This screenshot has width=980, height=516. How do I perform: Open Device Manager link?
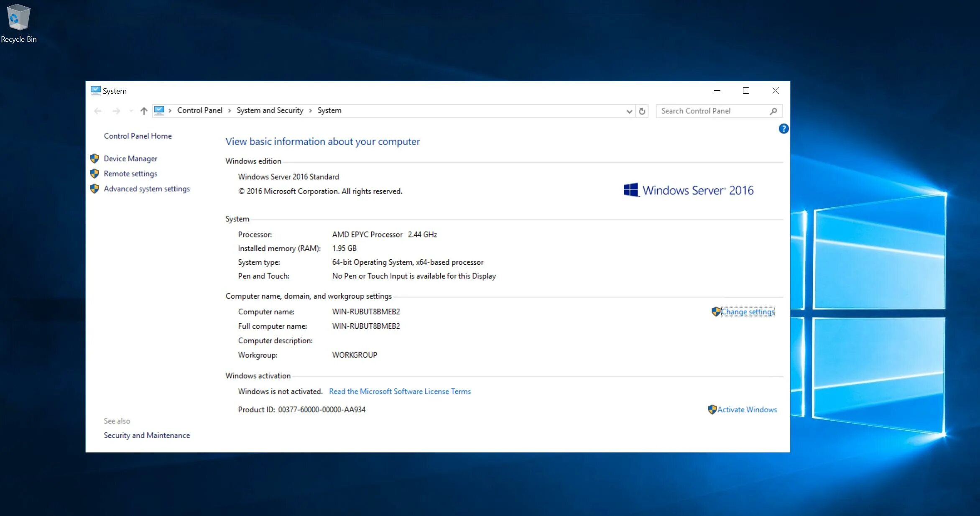130,158
